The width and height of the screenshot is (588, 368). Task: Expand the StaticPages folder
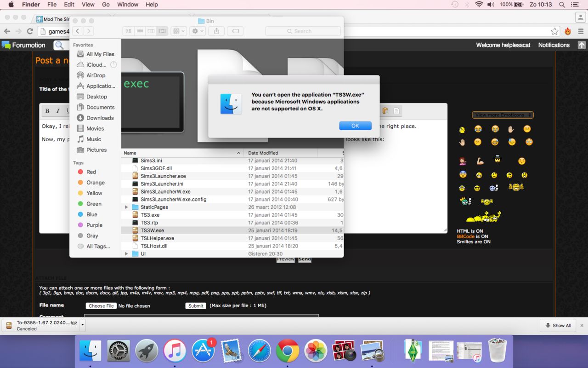[126, 207]
